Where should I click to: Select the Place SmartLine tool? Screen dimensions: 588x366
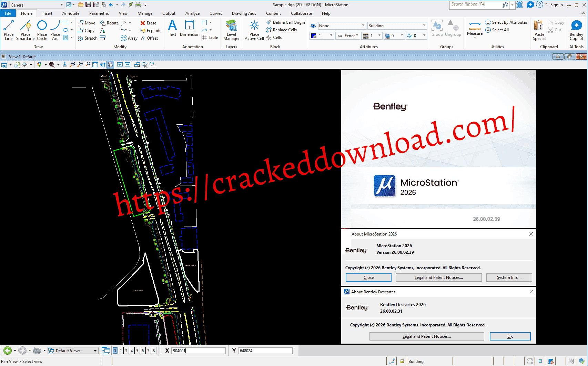tap(26, 30)
